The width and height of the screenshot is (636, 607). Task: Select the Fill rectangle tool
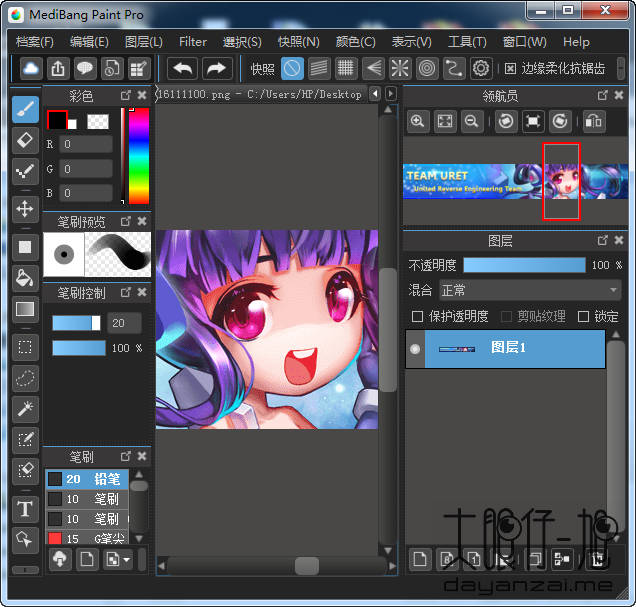[25, 247]
